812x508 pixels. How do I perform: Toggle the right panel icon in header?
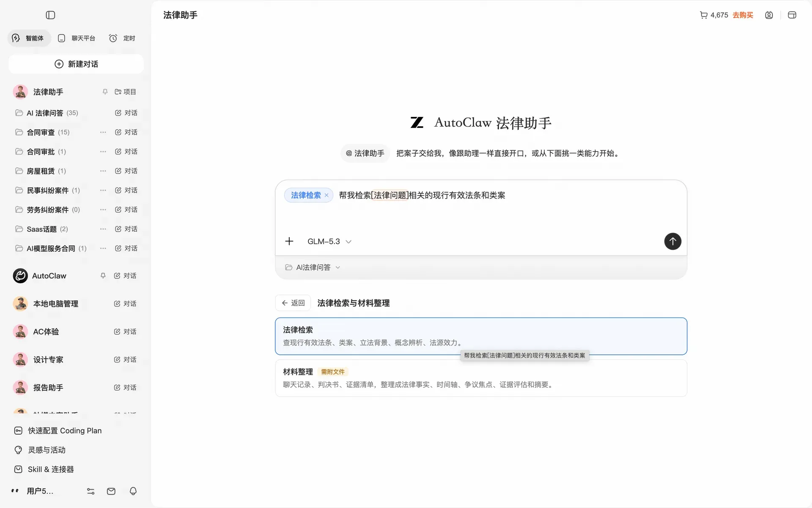[792, 15]
